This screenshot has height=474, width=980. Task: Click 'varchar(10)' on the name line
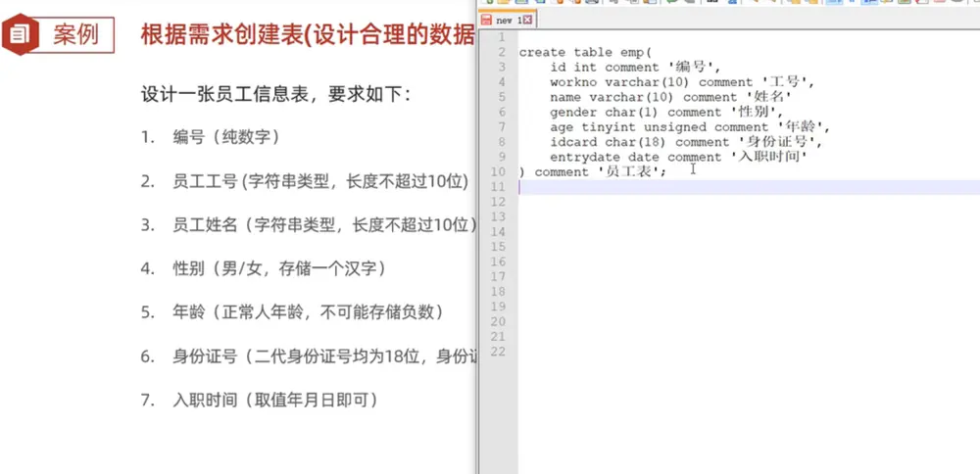(x=632, y=97)
